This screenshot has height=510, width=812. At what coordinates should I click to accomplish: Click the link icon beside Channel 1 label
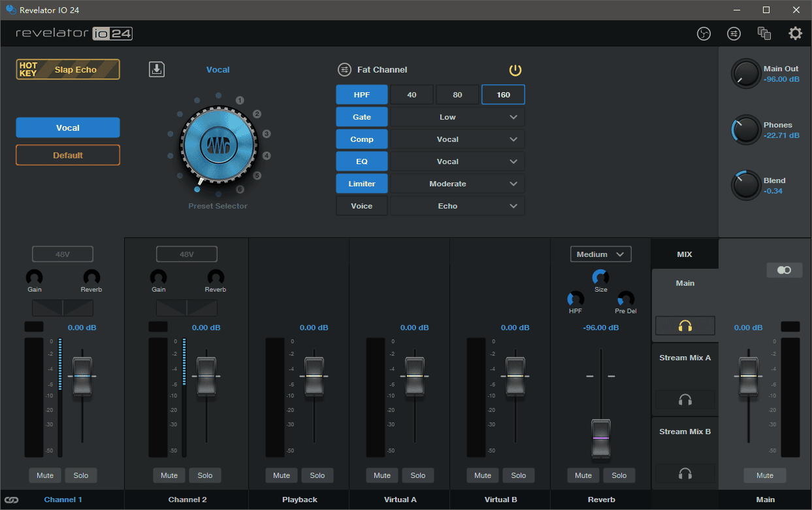click(x=12, y=500)
